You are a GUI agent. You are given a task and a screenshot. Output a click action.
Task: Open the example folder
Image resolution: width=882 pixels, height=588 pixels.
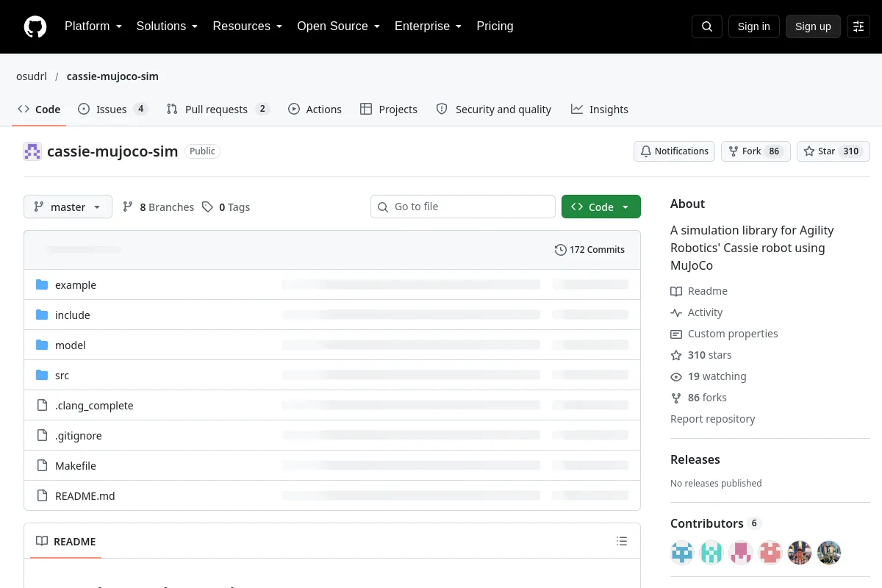76,285
